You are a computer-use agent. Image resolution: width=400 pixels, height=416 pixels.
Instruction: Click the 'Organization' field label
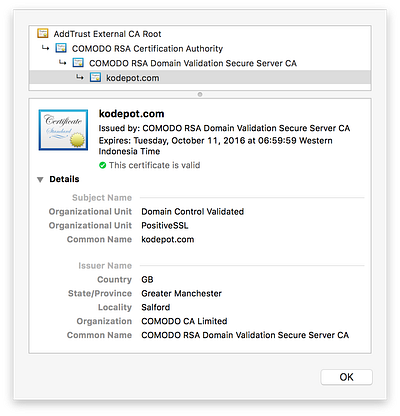coord(104,321)
